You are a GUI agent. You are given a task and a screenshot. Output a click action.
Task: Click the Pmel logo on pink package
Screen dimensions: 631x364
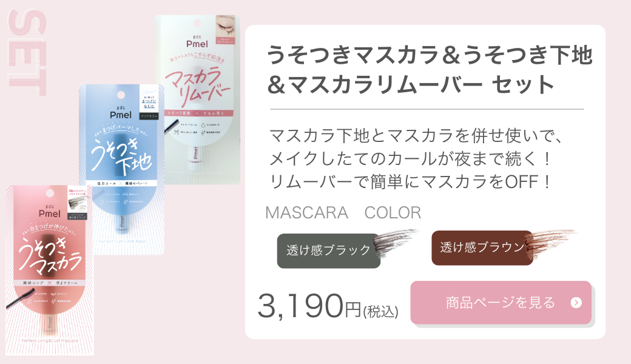(50, 214)
